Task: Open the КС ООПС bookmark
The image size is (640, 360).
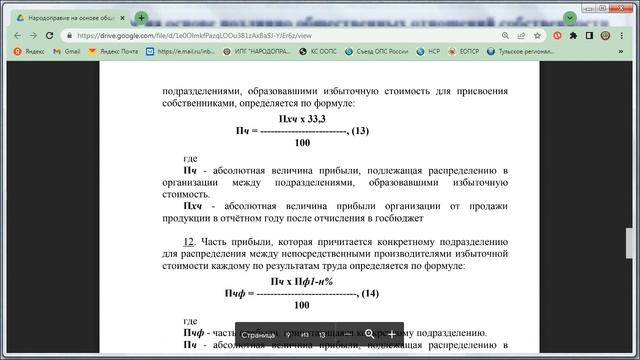Action: click(318, 51)
